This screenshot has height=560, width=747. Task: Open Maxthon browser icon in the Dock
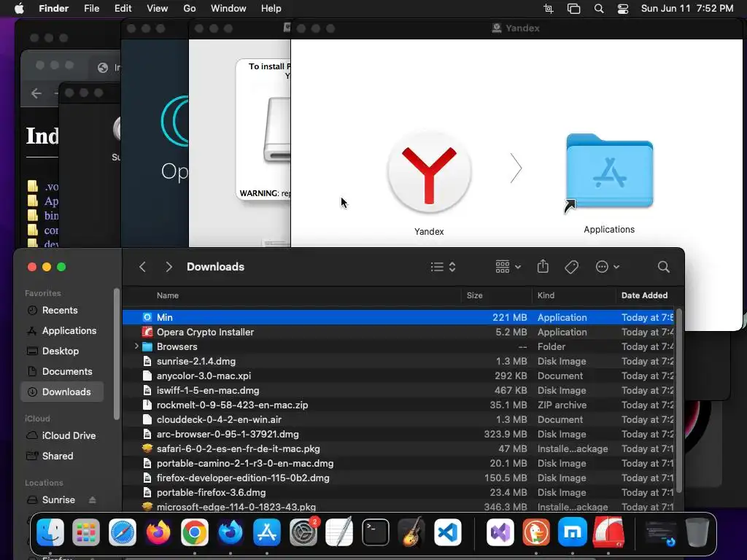[x=572, y=532]
